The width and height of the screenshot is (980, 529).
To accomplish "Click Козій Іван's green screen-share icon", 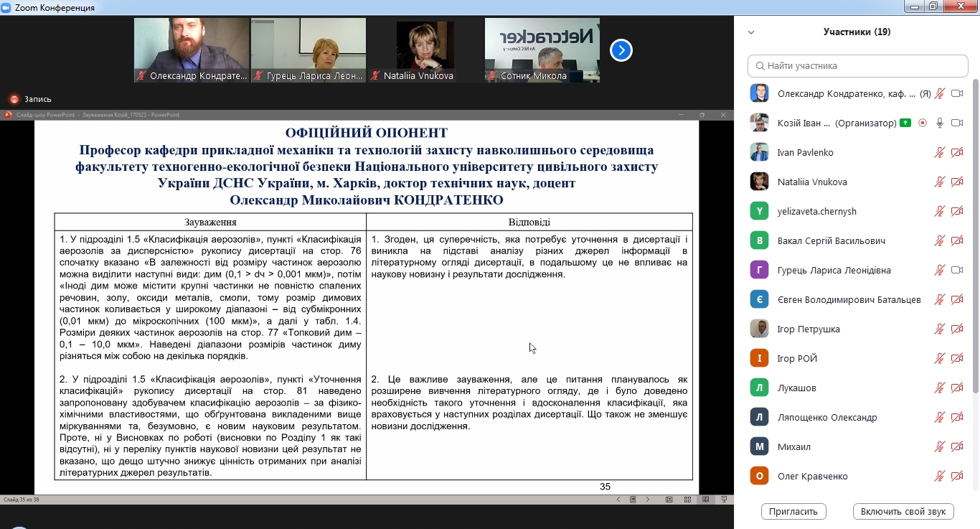I will 905,123.
